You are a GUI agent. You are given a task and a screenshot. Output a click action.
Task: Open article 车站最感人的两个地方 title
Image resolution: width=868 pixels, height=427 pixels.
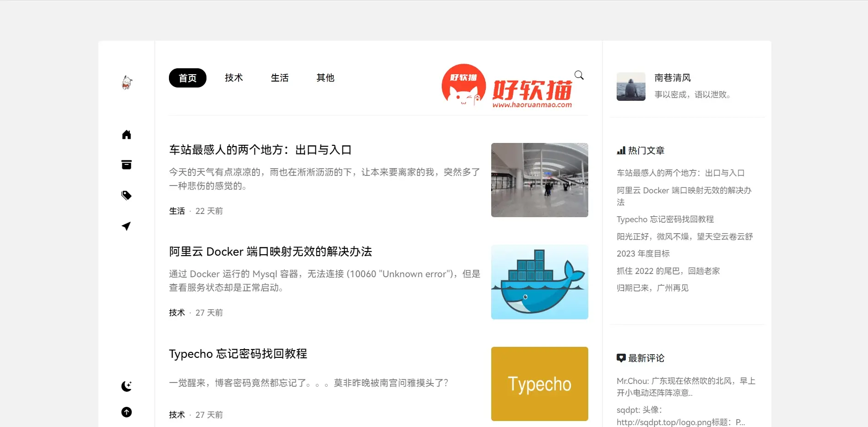[x=260, y=150]
